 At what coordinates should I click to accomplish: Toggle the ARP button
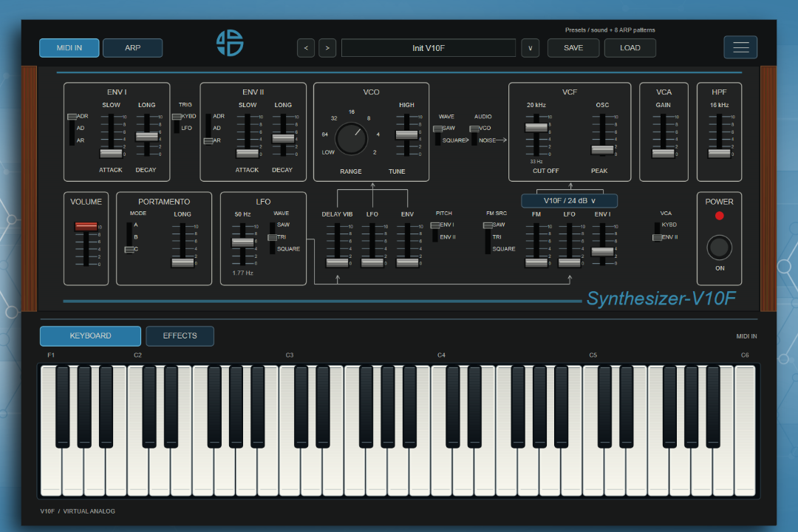point(132,48)
